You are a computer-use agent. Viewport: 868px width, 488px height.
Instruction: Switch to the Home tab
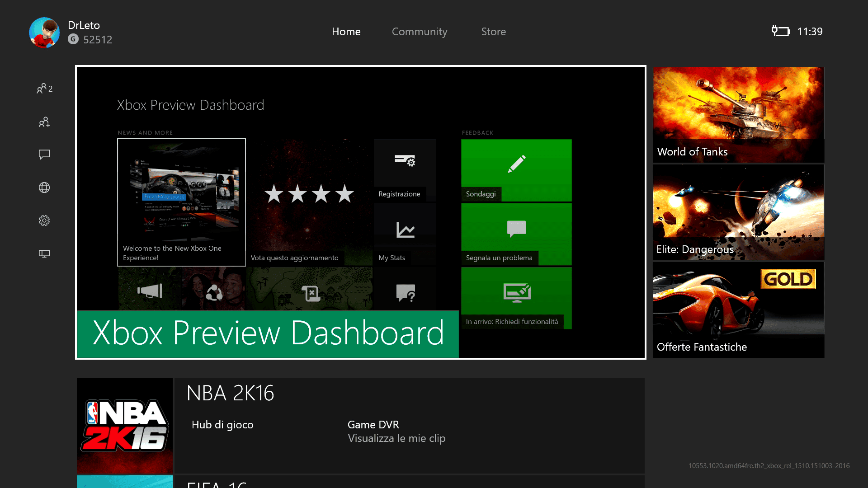pos(346,32)
